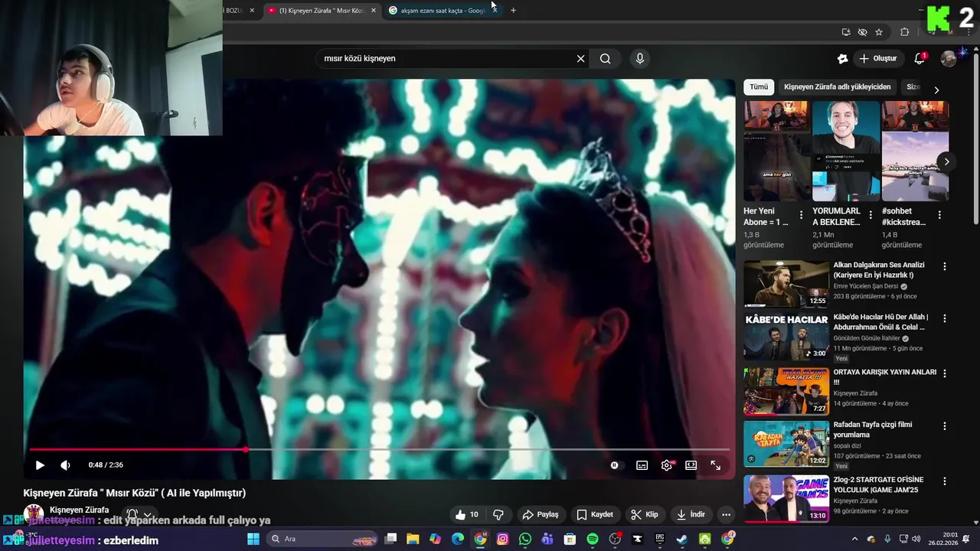Image resolution: width=980 pixels, height=551 pixels.
Task: Click the star-shaped icon beside Oluştur
Action: pos(843,59)
